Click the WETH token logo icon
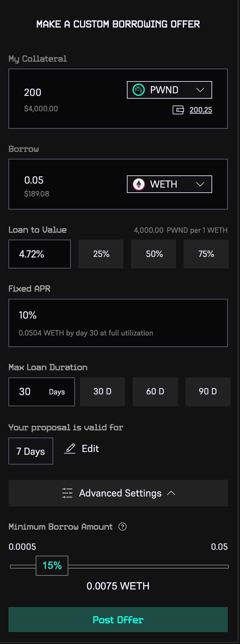This screenshot has width=240, height=644. 139,184
